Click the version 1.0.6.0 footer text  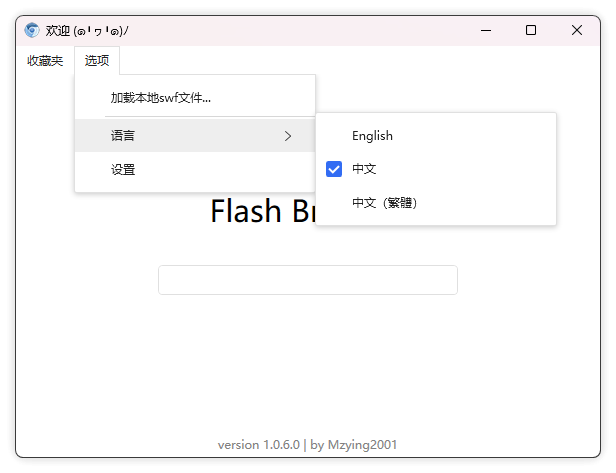259,444
